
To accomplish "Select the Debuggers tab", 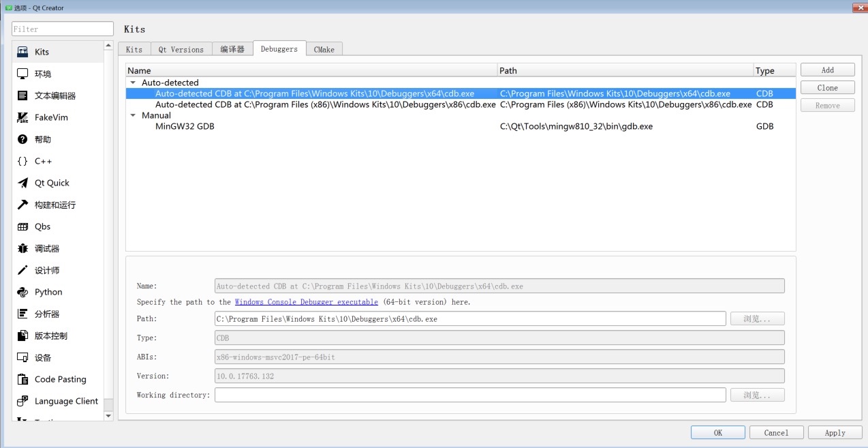I will coord(279,48).
